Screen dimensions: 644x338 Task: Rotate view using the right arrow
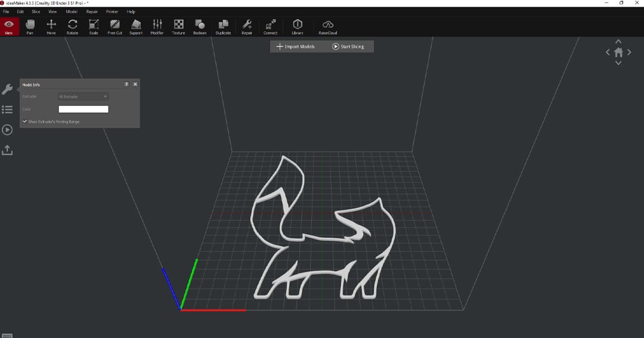pyautogui.click(x=629, y=52)
